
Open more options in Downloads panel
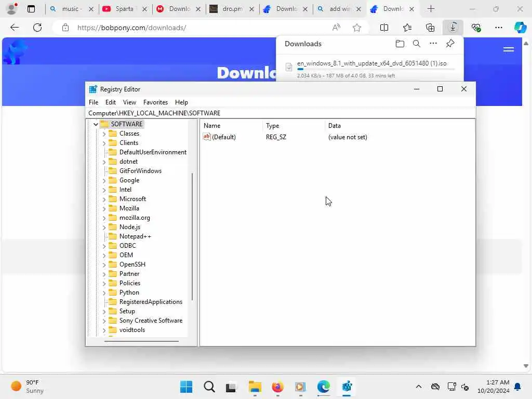(433, 44)
